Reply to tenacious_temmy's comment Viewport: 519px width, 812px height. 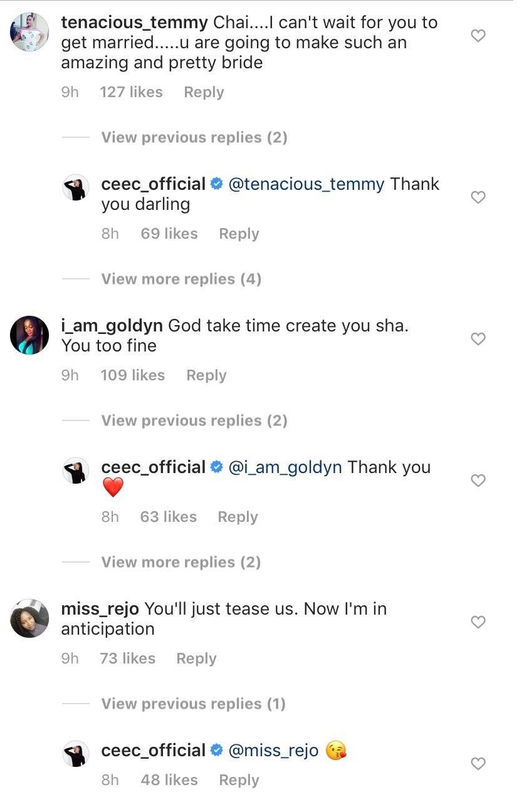pos(204,93)
